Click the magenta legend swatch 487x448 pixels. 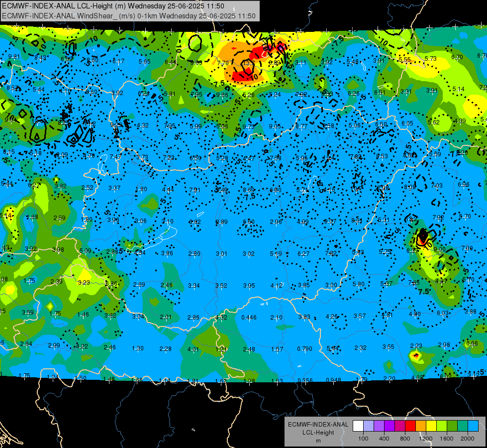(400, 426)
